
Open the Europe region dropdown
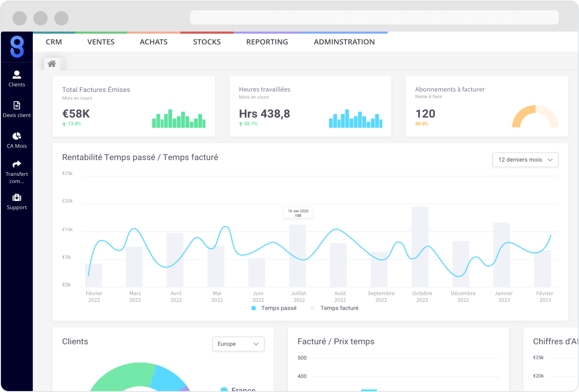238,344
